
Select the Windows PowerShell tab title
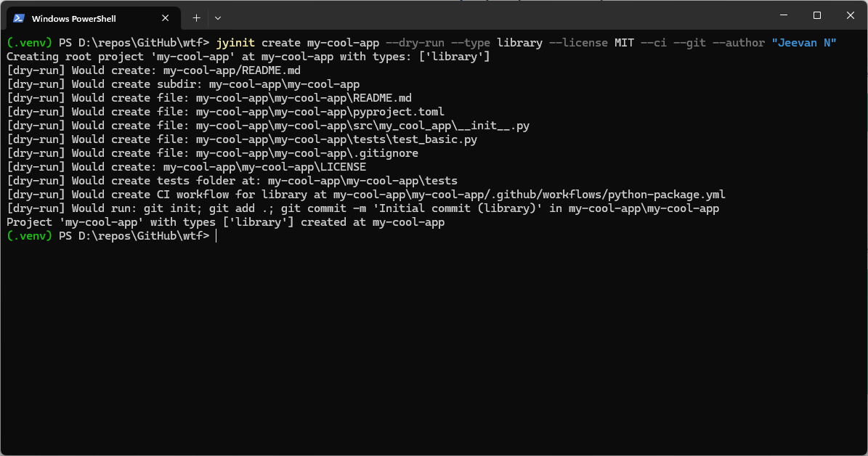point(73,18)
